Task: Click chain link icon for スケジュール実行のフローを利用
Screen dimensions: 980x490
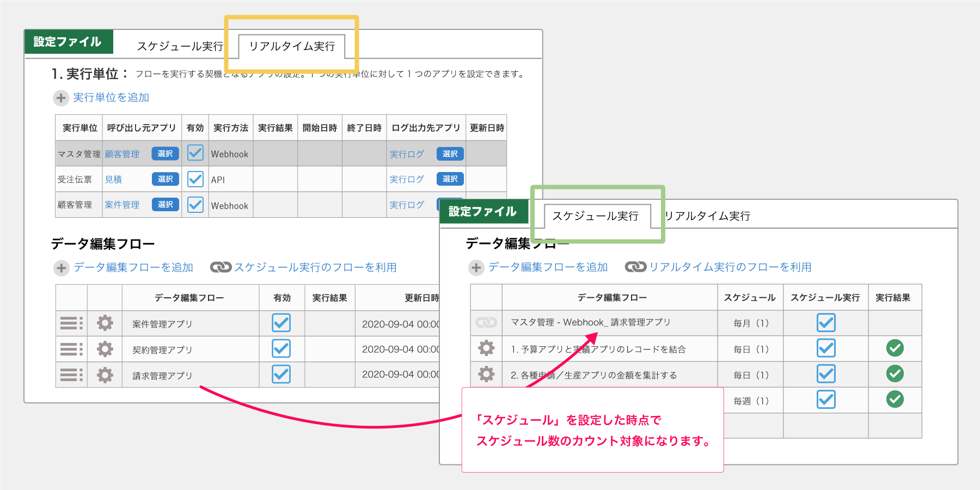Action: 220,267
